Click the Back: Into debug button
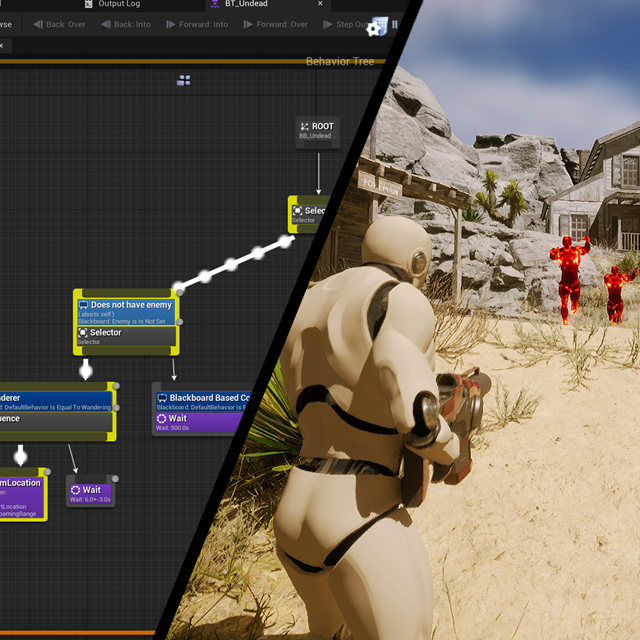The image size is (640, 640). (x=125, y=24)
